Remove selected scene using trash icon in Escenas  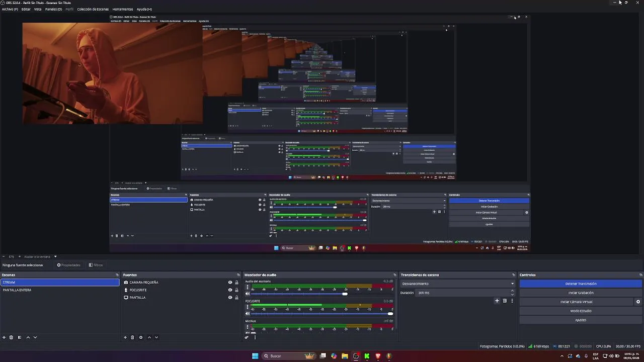[11, 337]
